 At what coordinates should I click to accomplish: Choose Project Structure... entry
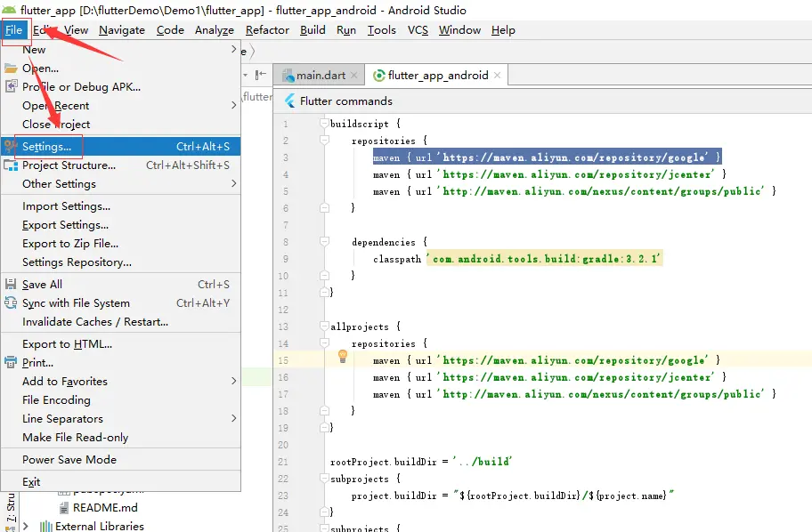point(121,165)
